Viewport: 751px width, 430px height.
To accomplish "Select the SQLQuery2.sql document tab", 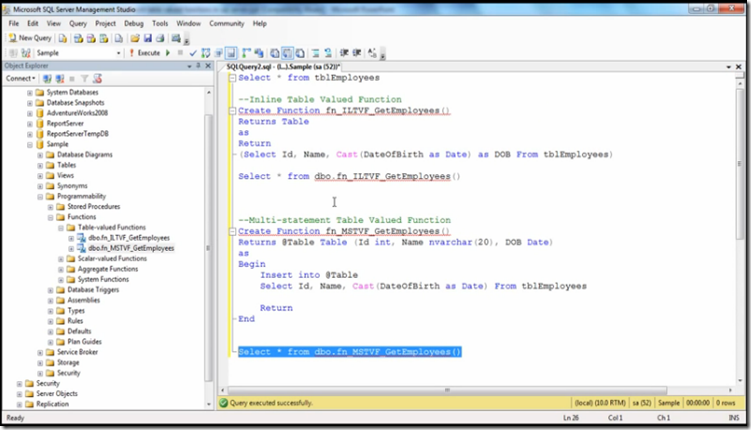I will (283, 67).
